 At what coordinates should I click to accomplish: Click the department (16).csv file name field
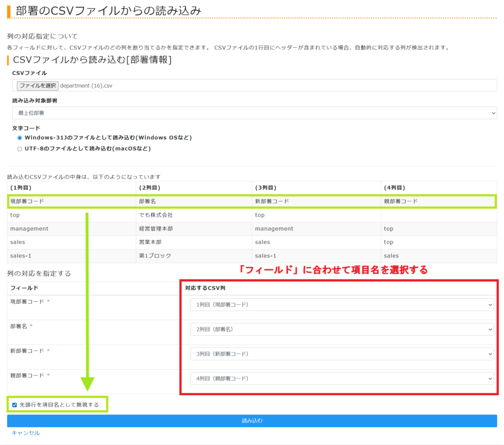click(87, 86)
